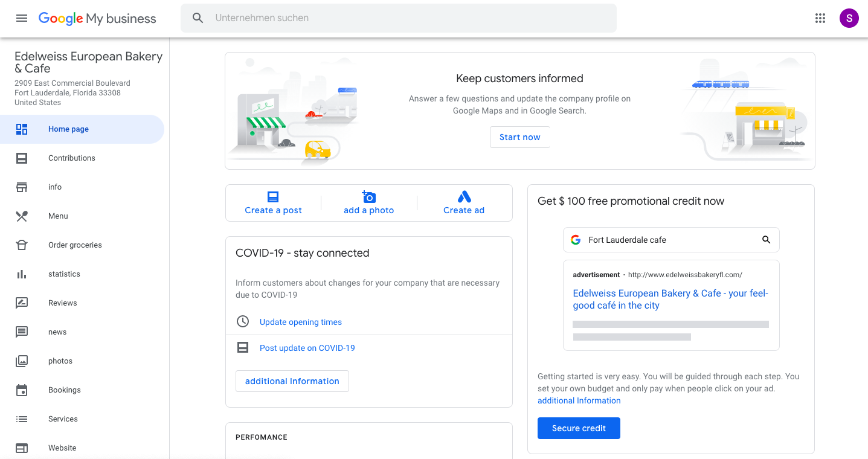Select Home page in the sidebar

68,129
